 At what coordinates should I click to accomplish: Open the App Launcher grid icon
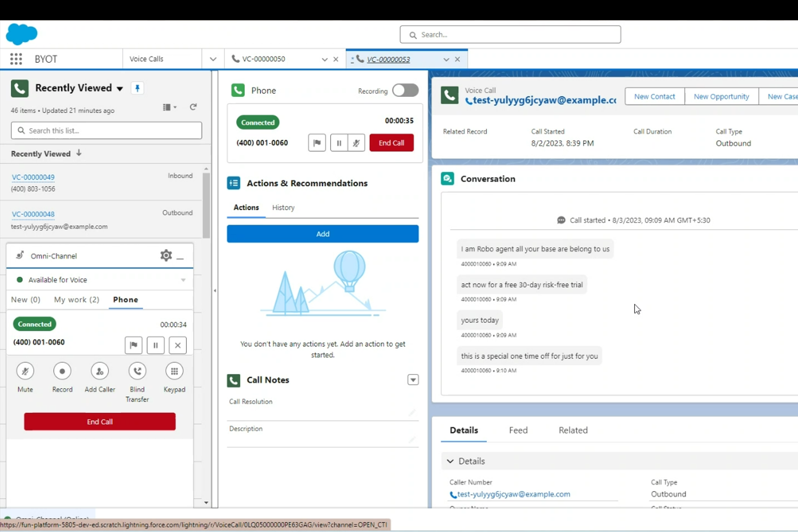[16, 59]
